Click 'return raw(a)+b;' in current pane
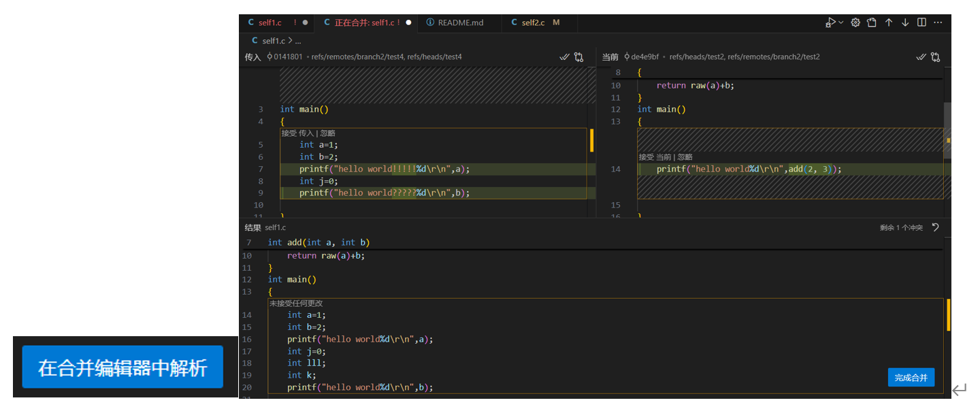 [x=696, y=86]
